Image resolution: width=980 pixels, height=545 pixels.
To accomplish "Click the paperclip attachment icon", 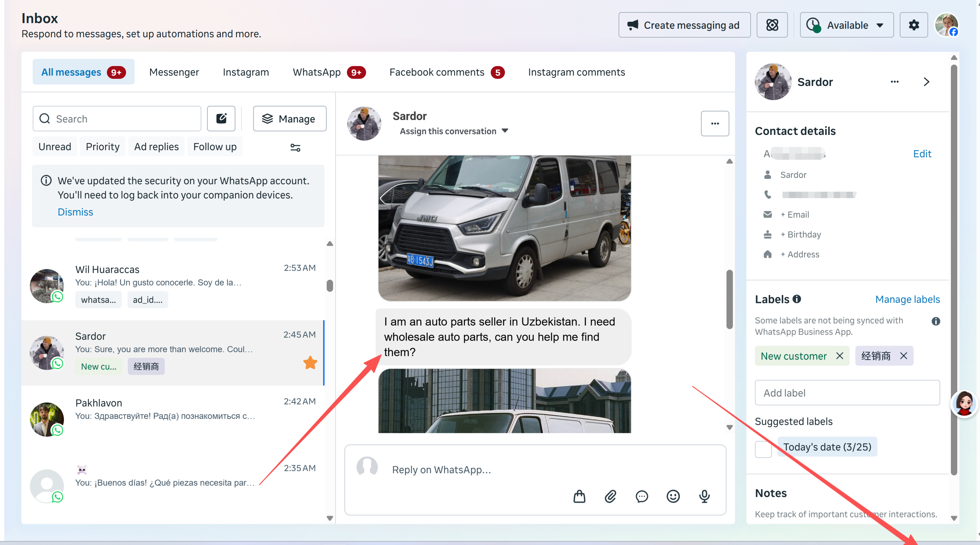I will click(610, 496).
